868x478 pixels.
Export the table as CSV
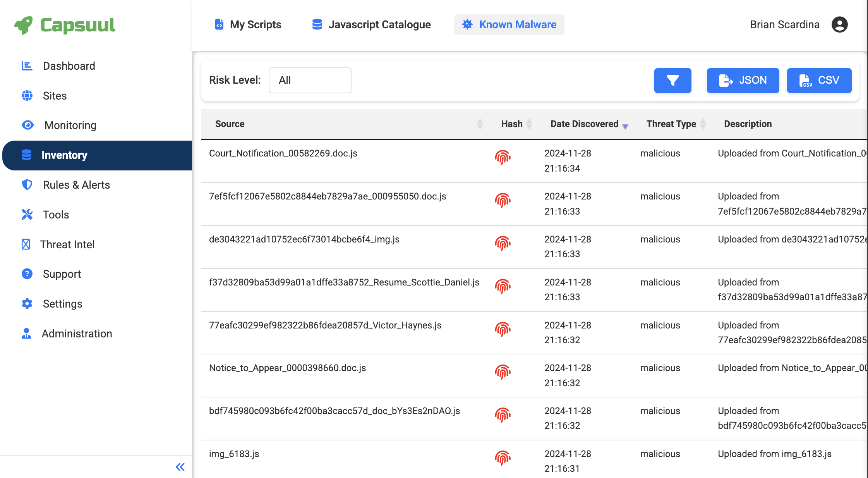[818, 80]
